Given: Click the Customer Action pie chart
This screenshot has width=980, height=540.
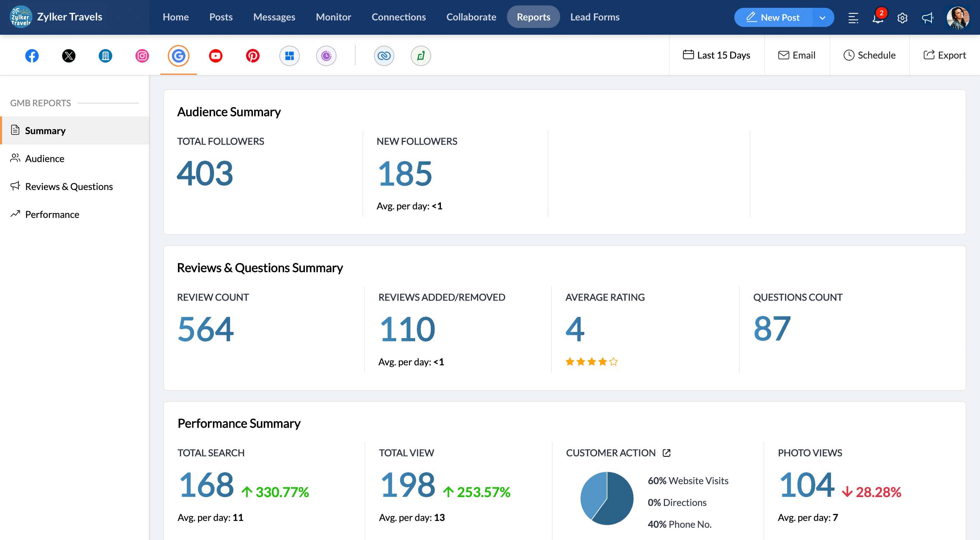Looking at the screenshot, I should coord(607,498).
